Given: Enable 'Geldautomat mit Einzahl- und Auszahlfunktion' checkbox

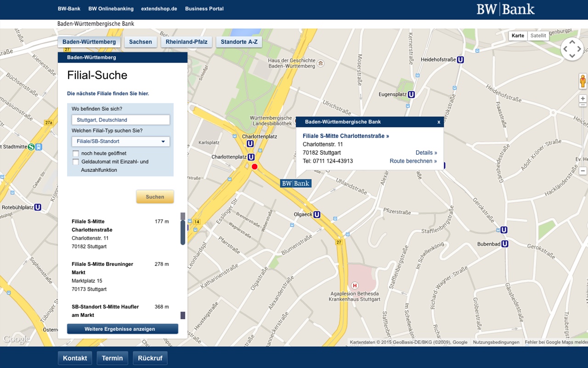Looking at the screenshot, I should tap(76, 162).
